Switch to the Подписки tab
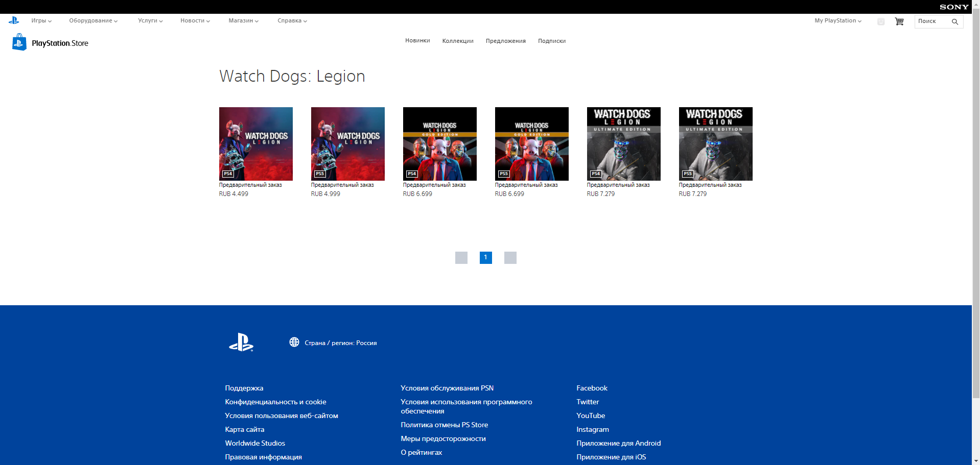The image size is (980, 465). [x=552, y=41]
